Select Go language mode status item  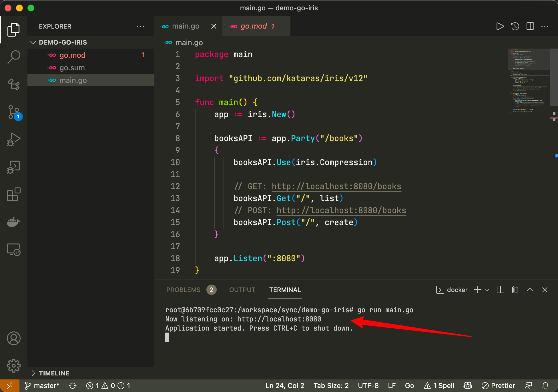coord(409,386)
